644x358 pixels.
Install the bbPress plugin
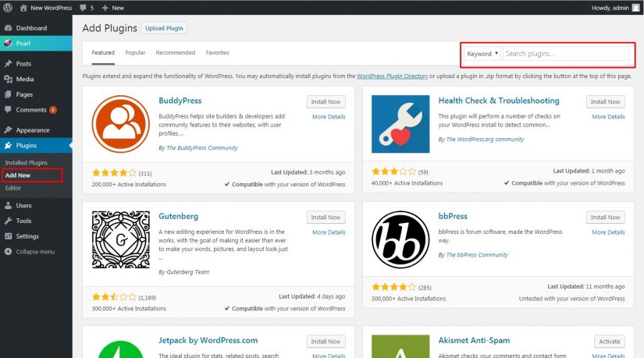[606, 217]
